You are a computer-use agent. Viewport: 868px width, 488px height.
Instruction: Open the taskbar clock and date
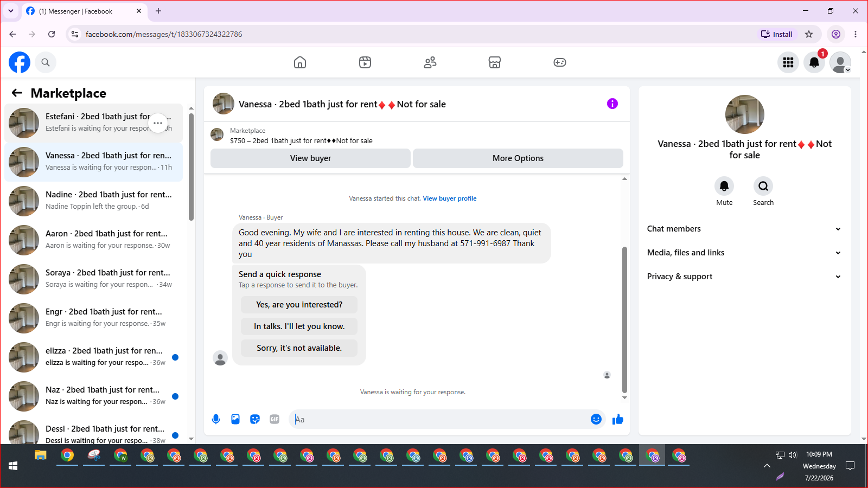(819, 466)
